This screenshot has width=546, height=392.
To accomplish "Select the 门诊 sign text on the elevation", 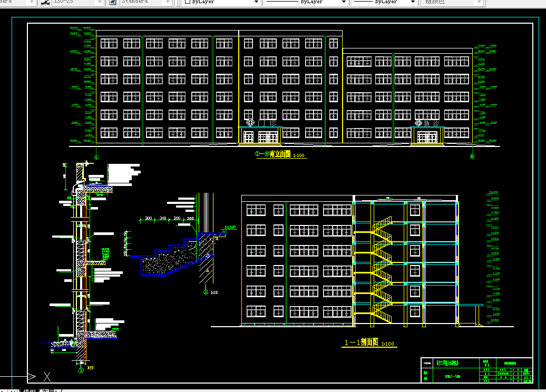I will [267, 123].
